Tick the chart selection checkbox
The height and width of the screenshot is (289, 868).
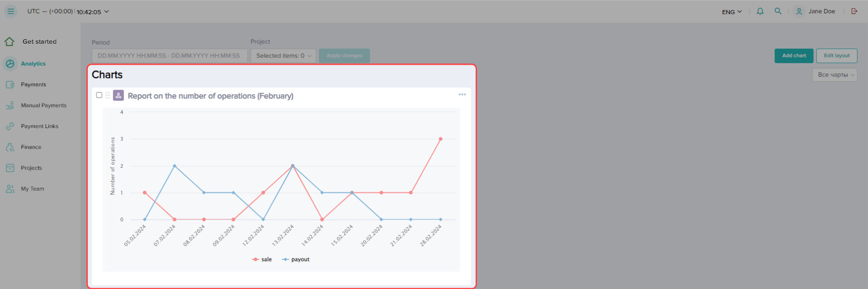click(99, 95)
